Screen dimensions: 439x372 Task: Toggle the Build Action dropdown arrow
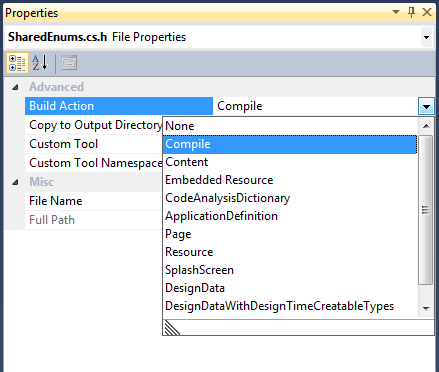426,106
